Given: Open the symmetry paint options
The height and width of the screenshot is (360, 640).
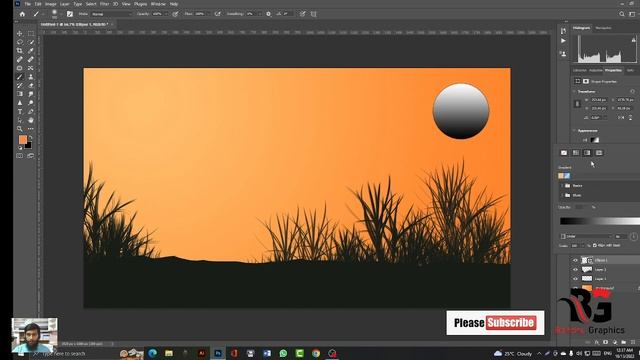Looking at the screenshot, I should point(313,14).
